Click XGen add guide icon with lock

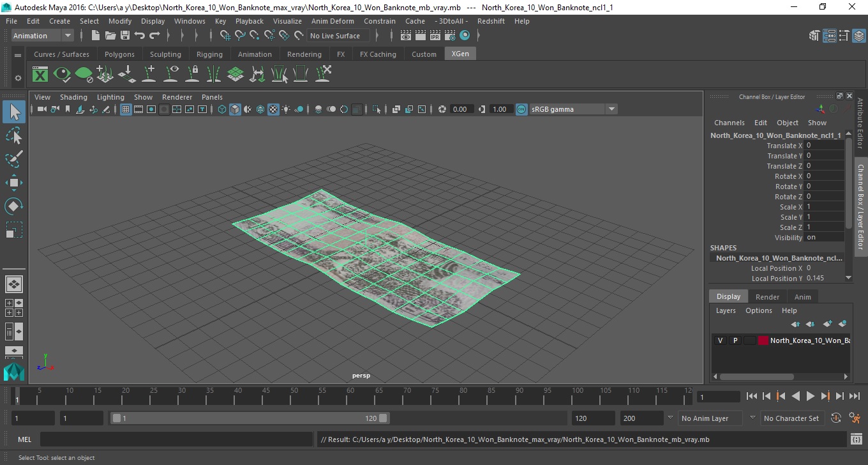192,74
